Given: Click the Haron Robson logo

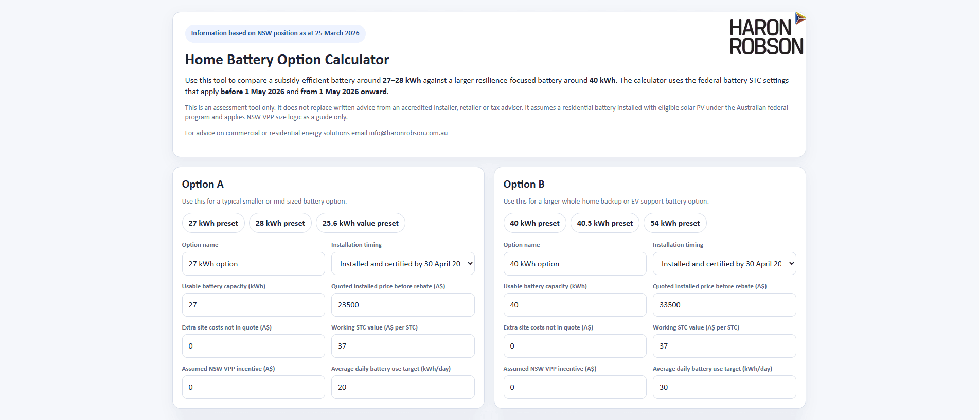Looking at the screenshot, I should click(x=766, y=35).
